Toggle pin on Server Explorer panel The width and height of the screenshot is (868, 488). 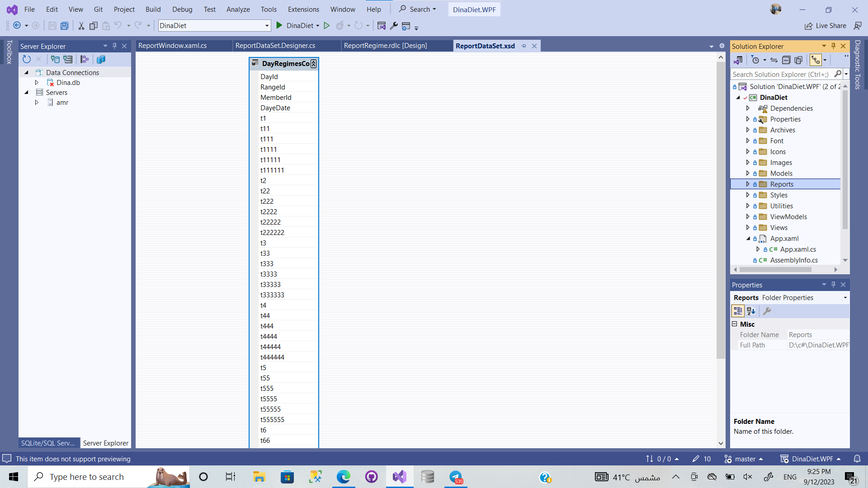point(114,46)
